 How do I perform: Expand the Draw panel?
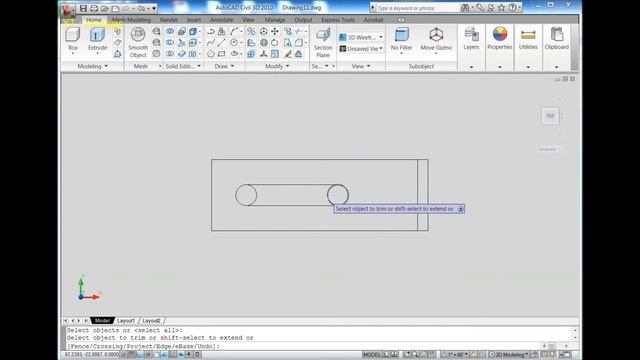click(x=224, y=66)
